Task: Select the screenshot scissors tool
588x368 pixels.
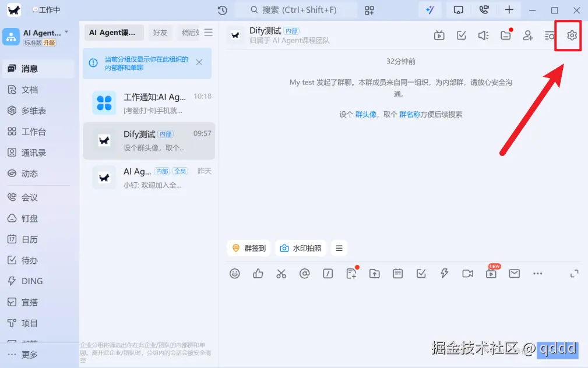Action: (281, 274)
